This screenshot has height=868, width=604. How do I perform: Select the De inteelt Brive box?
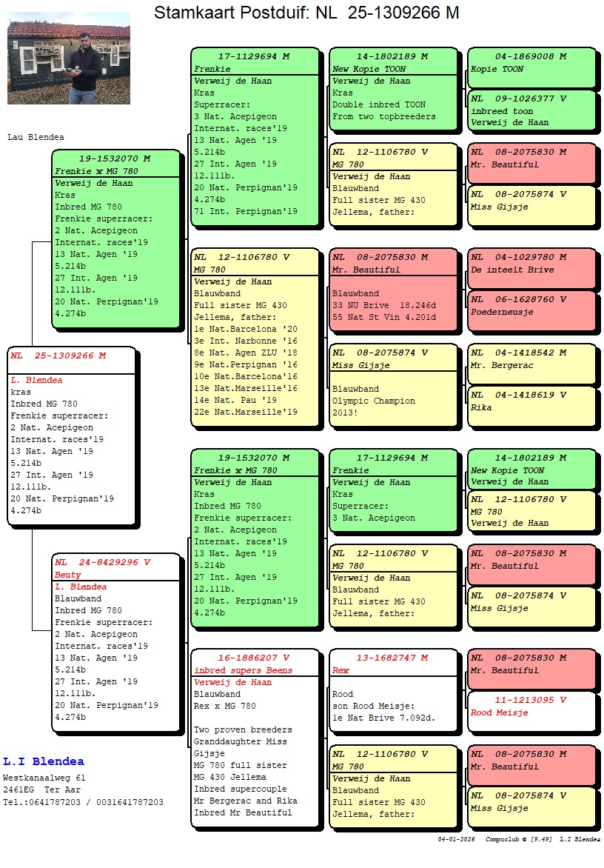(531, 268)
